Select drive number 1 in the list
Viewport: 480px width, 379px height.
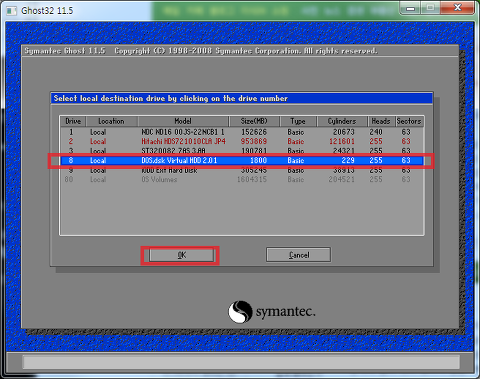71,132
